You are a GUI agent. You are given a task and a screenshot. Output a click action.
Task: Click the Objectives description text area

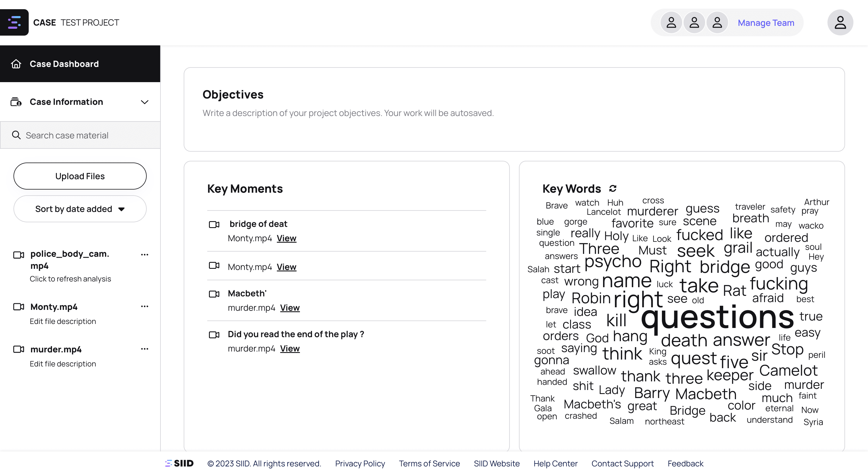[x=348, y=113]
